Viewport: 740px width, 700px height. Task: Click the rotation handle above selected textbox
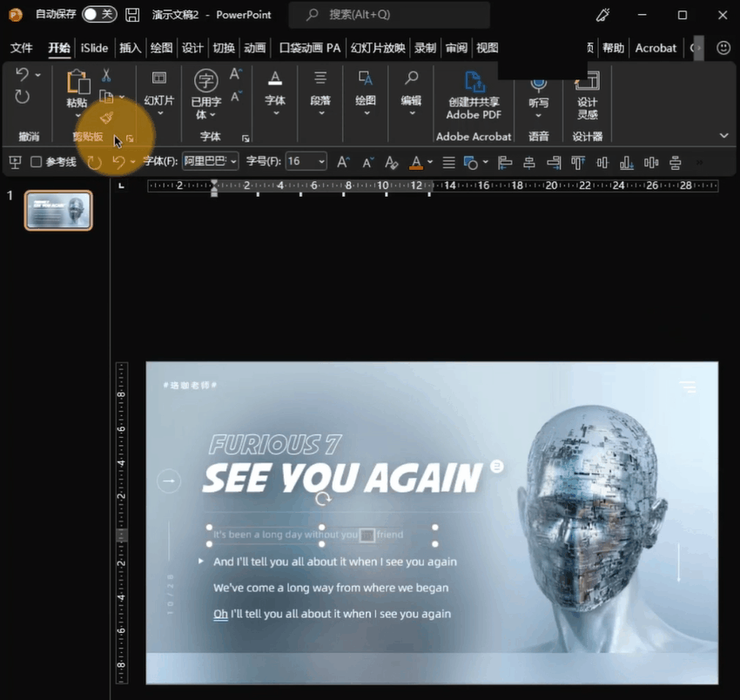pos(323,499)
